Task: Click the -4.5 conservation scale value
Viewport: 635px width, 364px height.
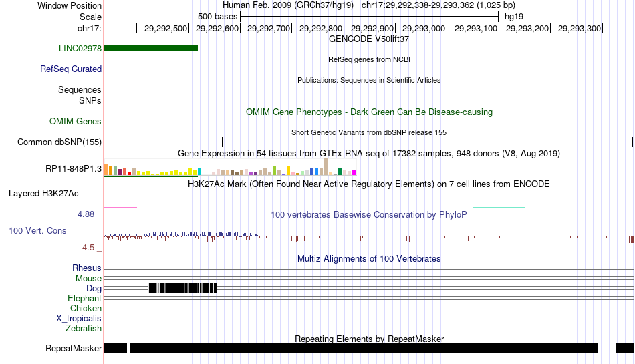Action: tap(87, 248)
